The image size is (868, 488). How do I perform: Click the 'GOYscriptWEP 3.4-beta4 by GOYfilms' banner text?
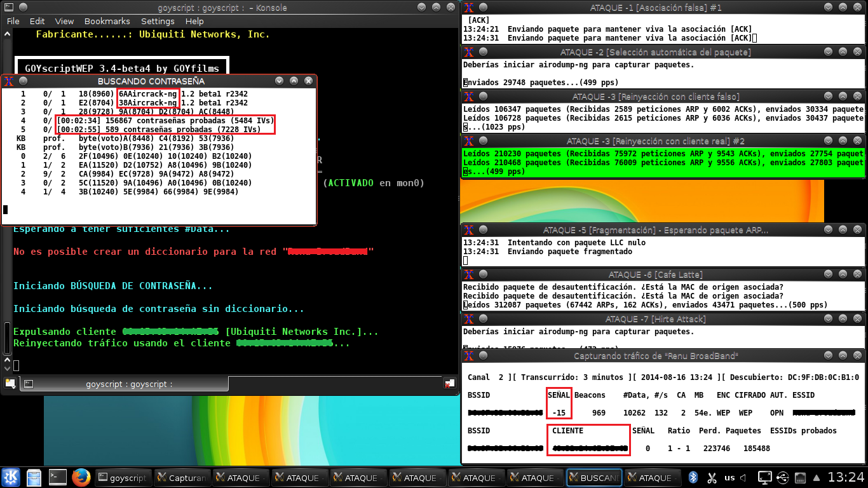(122, 68)
